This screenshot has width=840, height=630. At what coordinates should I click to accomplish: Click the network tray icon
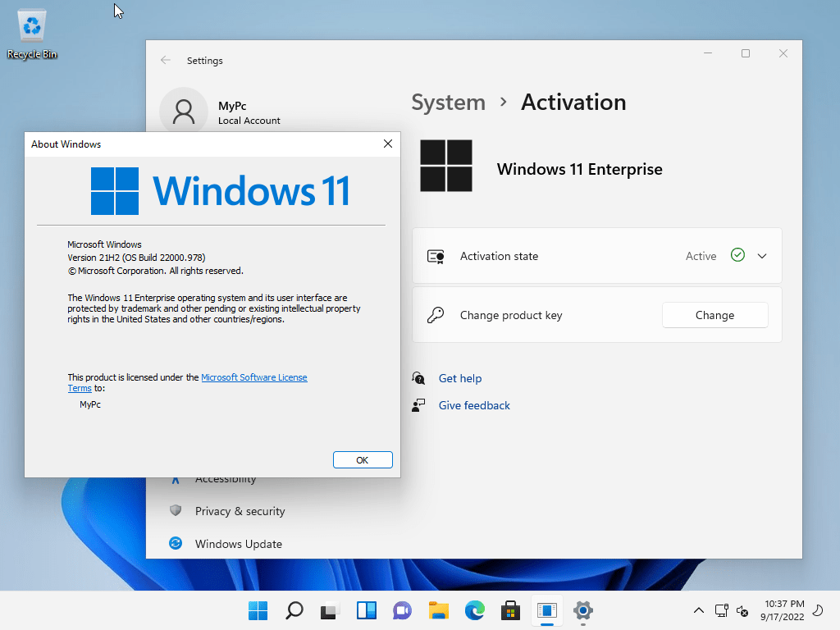pos(722,610)
